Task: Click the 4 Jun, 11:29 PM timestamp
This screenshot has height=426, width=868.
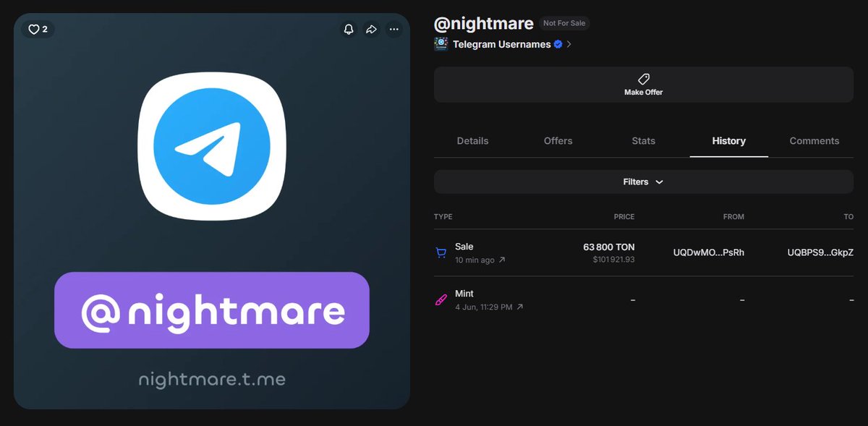Action: pyautogui.click(x=483, y=307)
